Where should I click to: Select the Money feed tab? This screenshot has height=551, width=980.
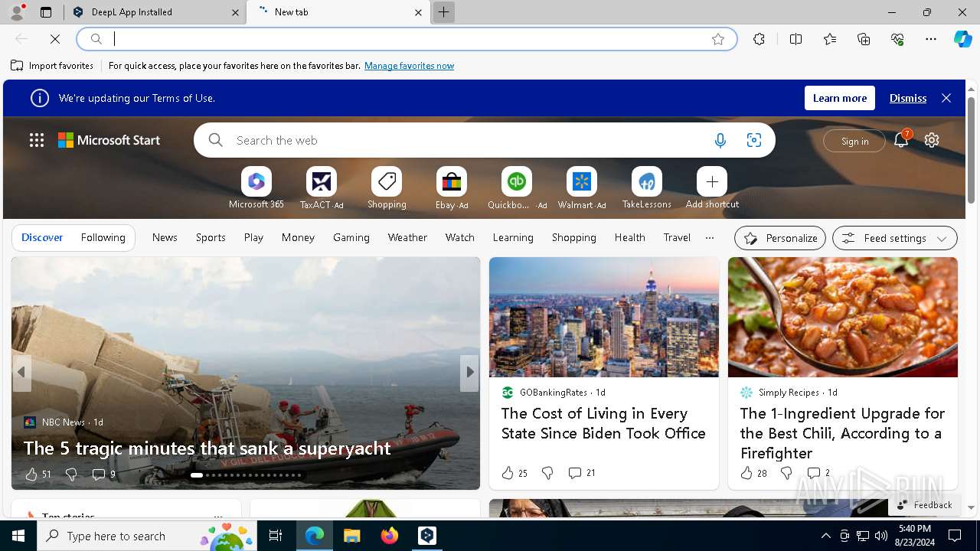click(298, 238)
